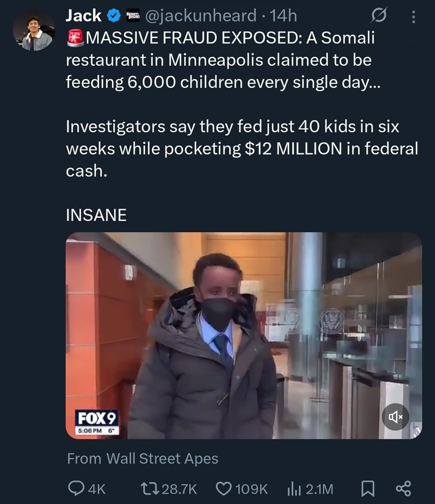This screenshot has width=435, height=504.
Task: Open the @jackunheard handle
Action: click(200, 17)
